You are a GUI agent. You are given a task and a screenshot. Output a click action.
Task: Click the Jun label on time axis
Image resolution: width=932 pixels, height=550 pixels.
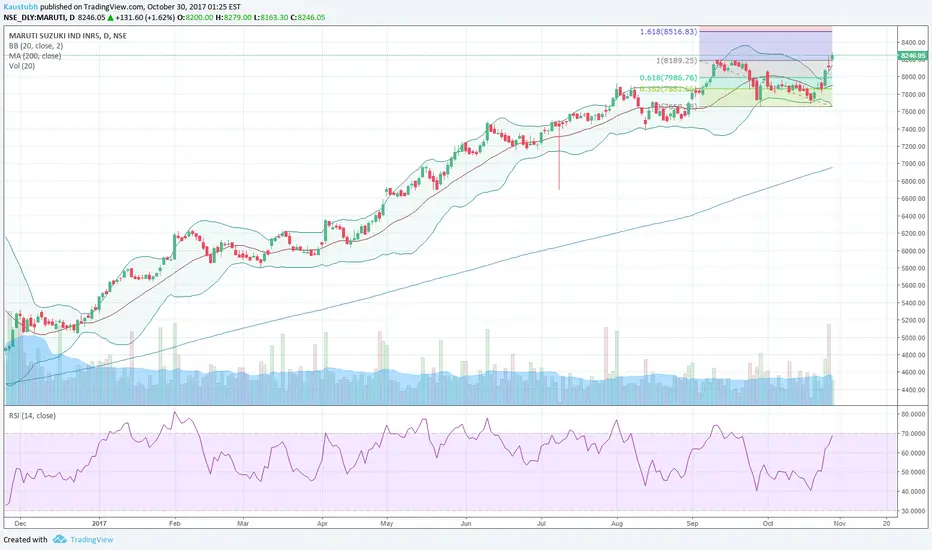(466, 524)
